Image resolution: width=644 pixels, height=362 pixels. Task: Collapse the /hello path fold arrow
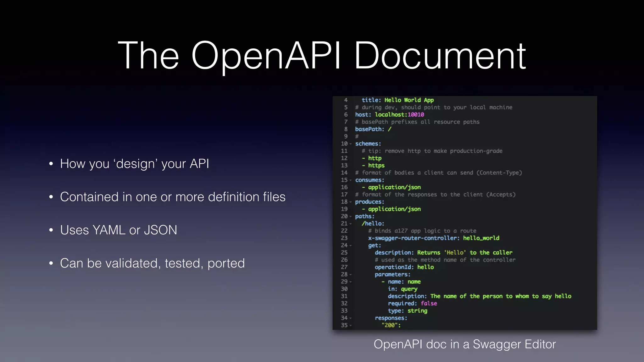pos(351,224)
